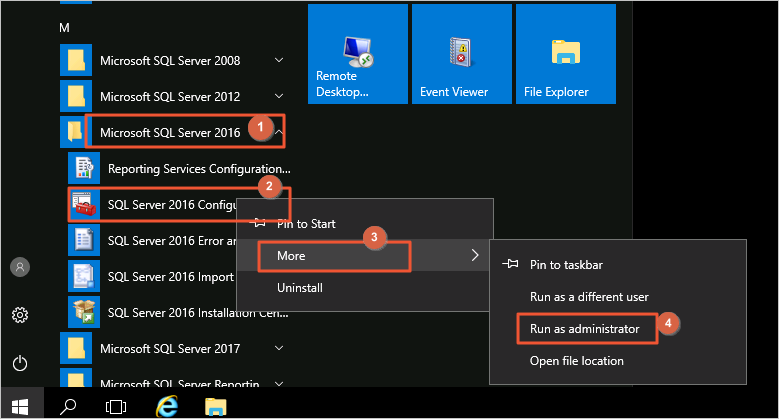
Task: Expand Microsoft SQL Server Reporting chevron
Action: pos(279,383)
